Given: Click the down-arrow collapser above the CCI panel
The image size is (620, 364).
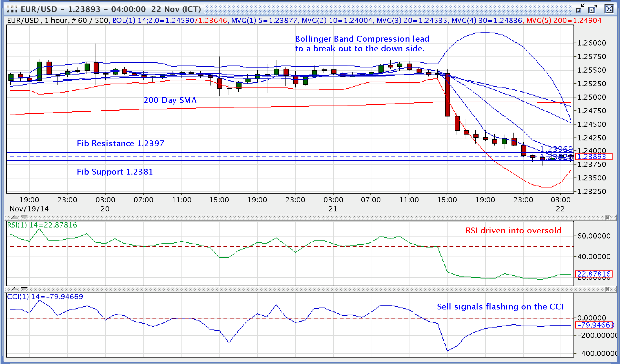Looking at the screenshot, I should click(24, 289).
